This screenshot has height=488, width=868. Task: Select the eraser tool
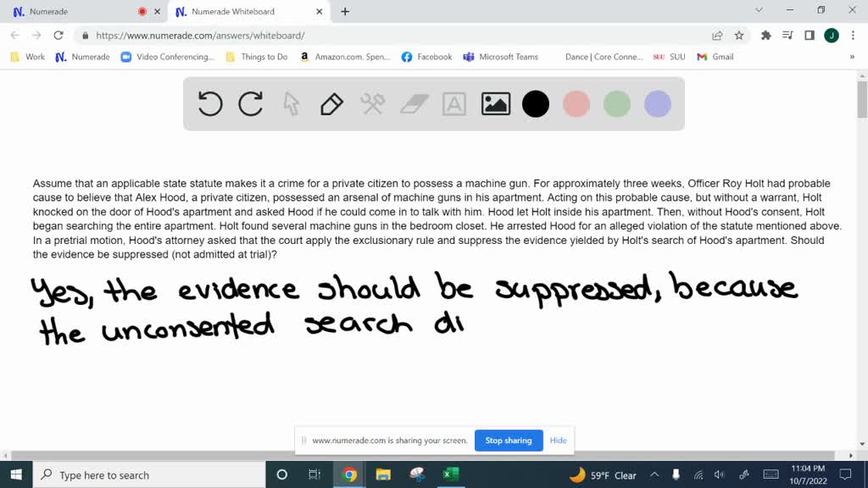click(x=412, y=103)
